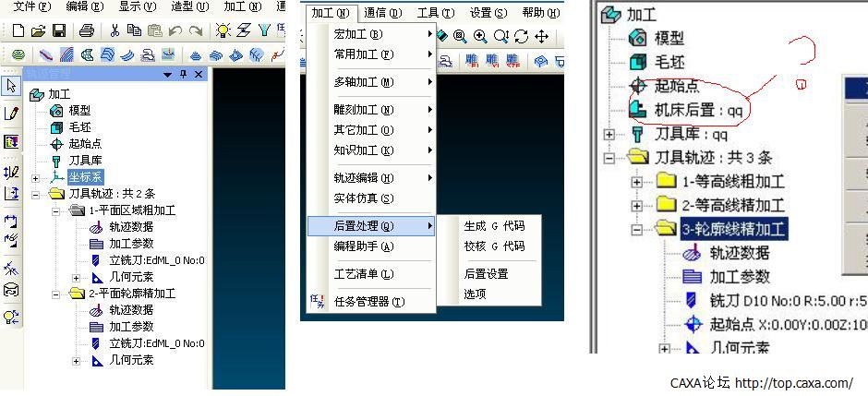Open the 文件(F) menu
Image resolution: width=868 pixels, height=396 pixels.
(31, 7)
